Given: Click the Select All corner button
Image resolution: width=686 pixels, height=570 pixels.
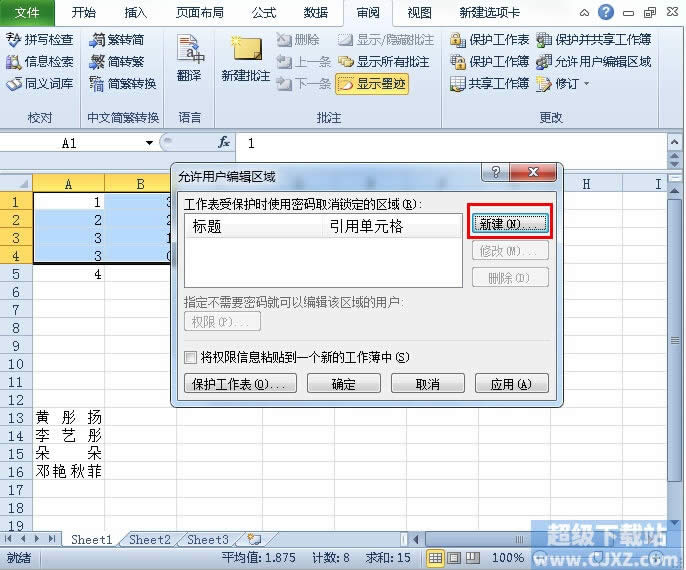Looking at the screenshot, I should click(16, 183).
